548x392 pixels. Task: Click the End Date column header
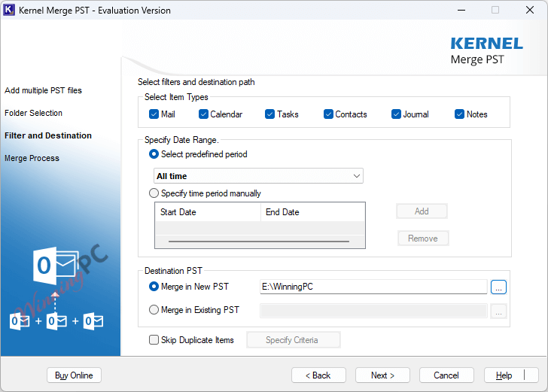point(312,212)
